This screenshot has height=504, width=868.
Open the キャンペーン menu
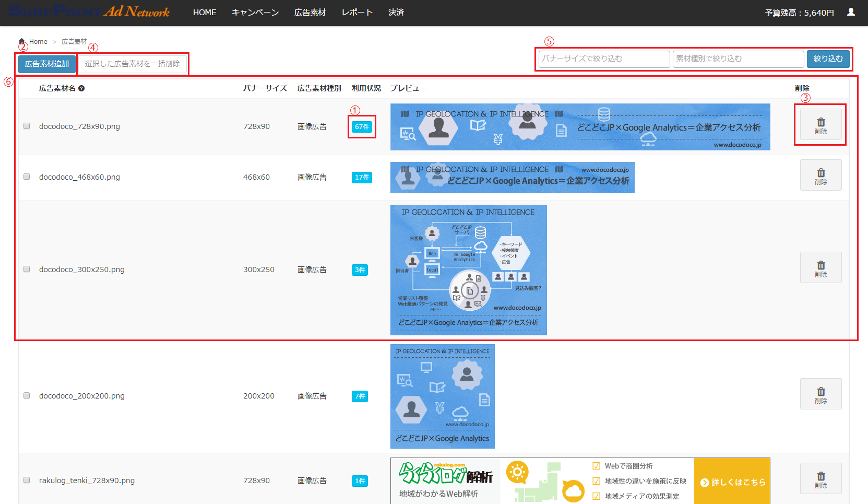(255, 13)
